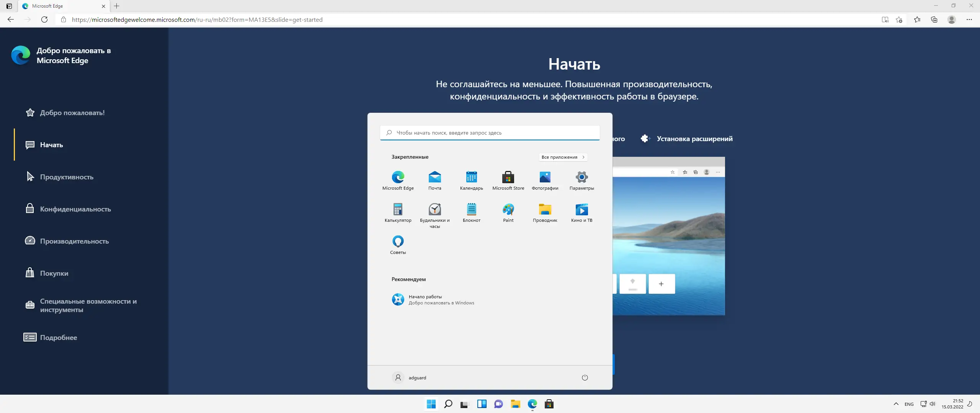The image size is (980, 413).
Task: Select Продуктивность in the sidebar
Action: pos(67,177)
